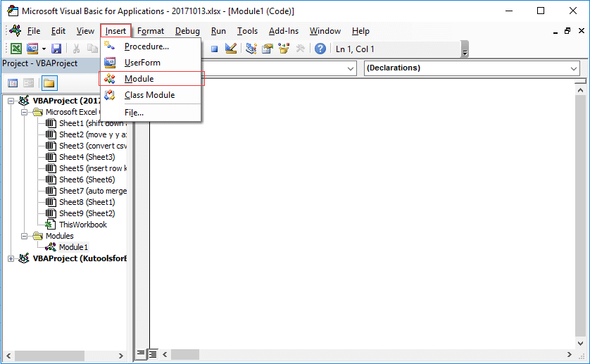
Task: Switch to Full Module View button
Action: (x=152, y=354)
